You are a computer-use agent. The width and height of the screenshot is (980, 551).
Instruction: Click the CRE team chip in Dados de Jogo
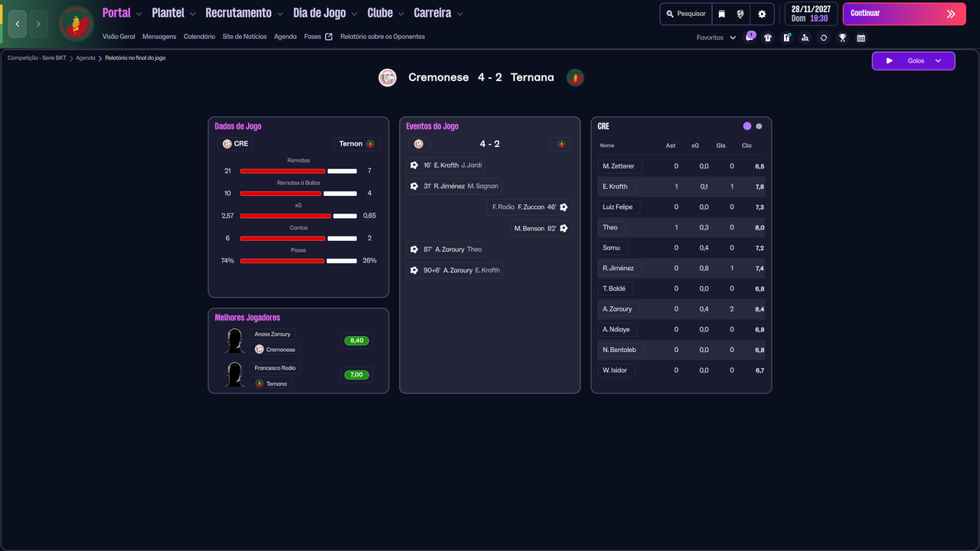tap(236, 144)
